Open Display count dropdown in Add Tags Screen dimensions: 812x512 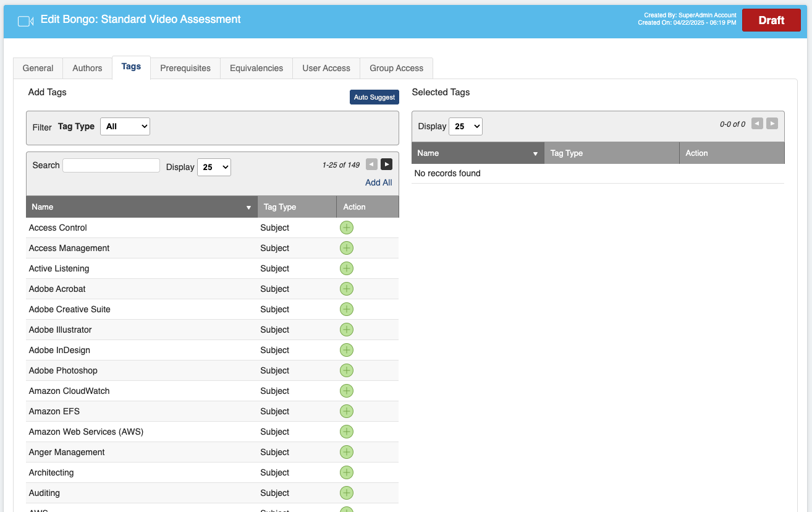click(214, 167)
